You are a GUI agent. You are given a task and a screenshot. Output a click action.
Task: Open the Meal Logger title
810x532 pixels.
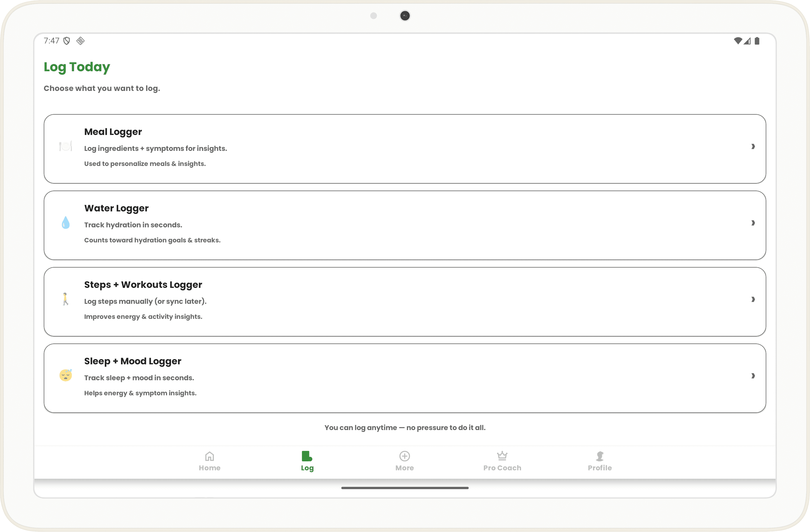click(x=113, y=132)
